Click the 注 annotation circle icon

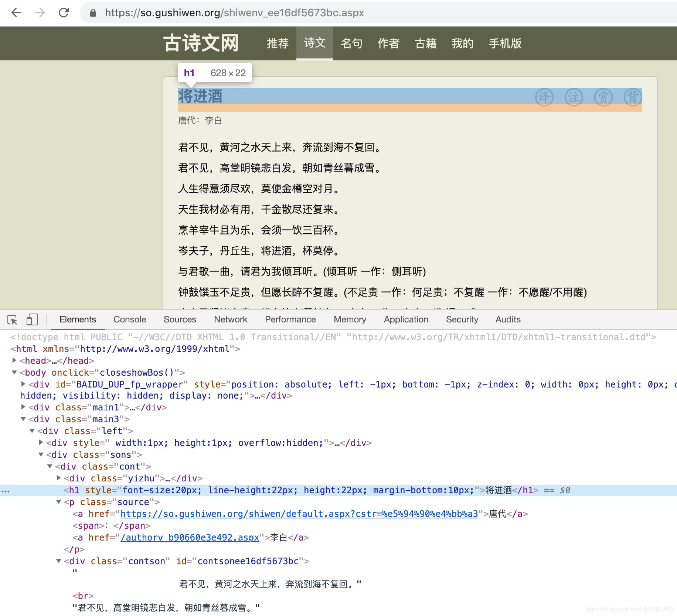tap(574, 97)
